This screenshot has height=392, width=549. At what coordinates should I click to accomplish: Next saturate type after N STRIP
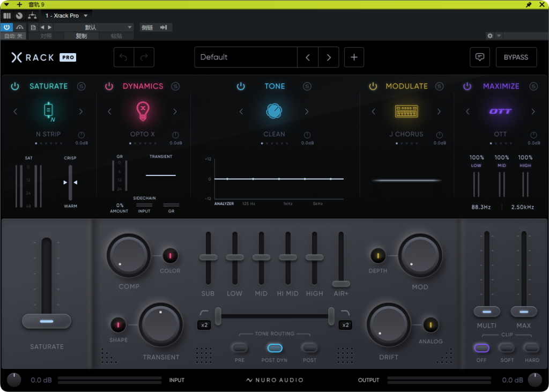(81, 112)
